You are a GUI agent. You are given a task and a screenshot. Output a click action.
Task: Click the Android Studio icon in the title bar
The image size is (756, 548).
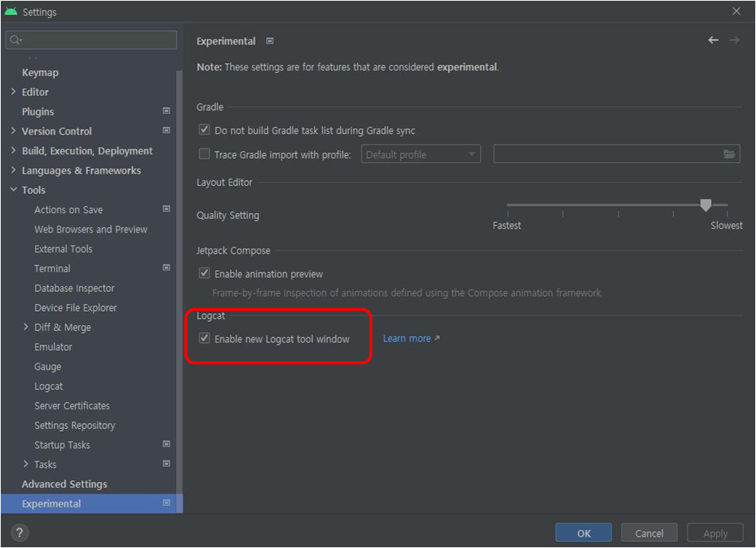(x=11, y=11)
